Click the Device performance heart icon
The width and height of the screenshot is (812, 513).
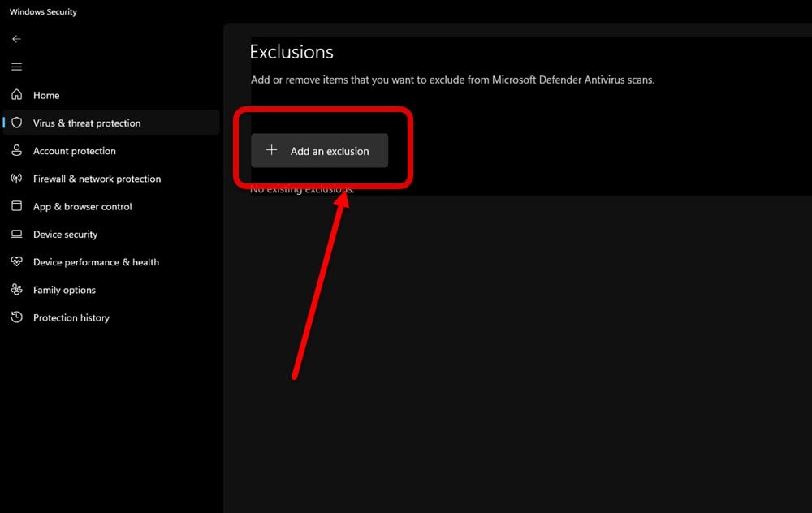click(16, 262)
